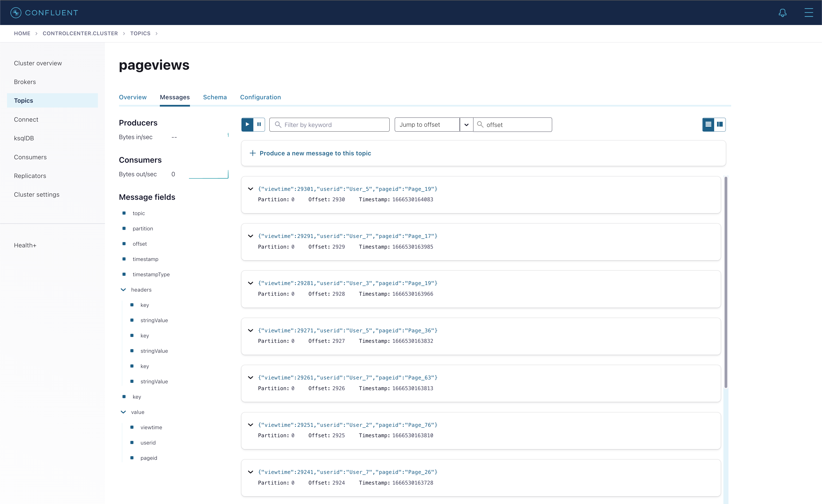The height and width of the screenshot is (504, 822).
Task: Click the plus icon to produce message
Action: coord(253,153)
